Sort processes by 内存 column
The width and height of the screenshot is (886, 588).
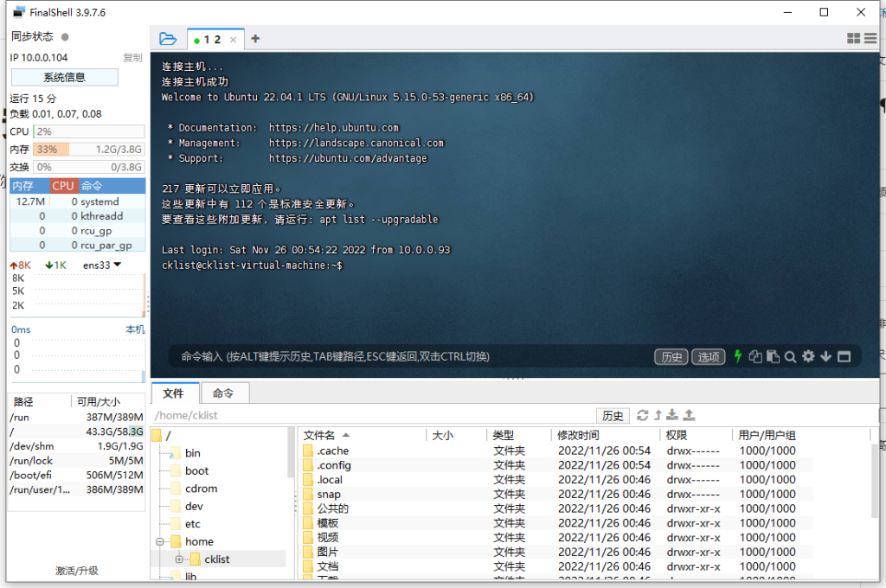[x=29, y=186]
